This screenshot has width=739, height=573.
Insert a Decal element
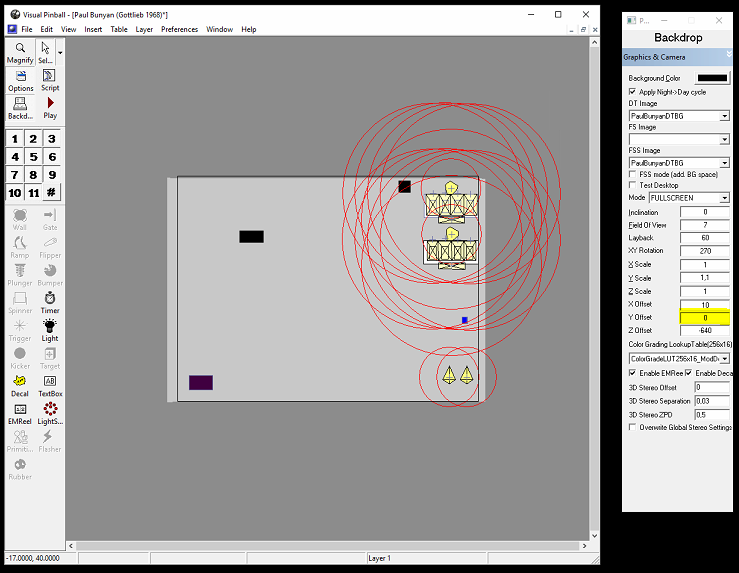pos(20,386)
